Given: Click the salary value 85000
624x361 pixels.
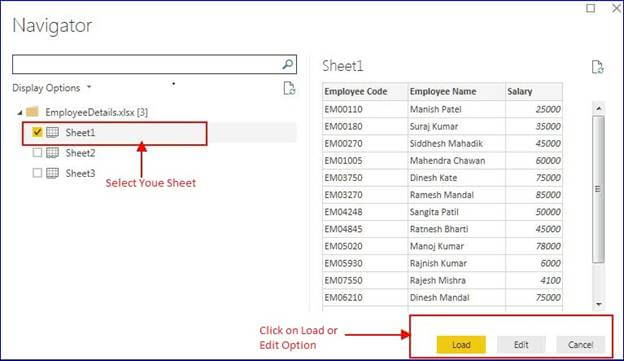Looking at the screenshot, I should [548, 195].
